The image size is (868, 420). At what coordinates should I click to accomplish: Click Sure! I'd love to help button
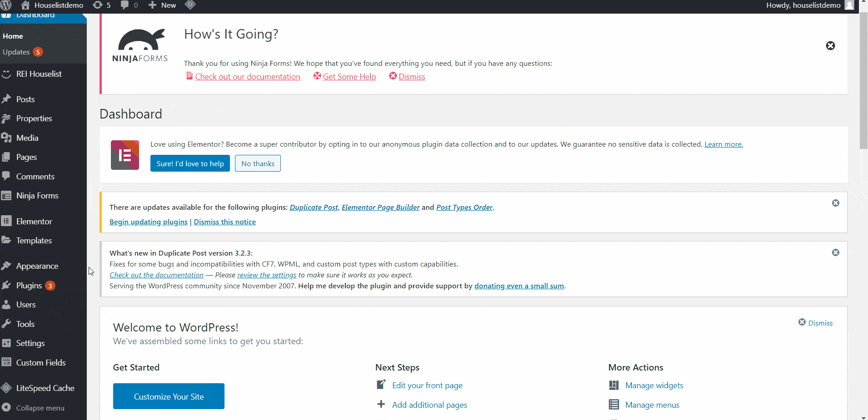tap(190, 163)
